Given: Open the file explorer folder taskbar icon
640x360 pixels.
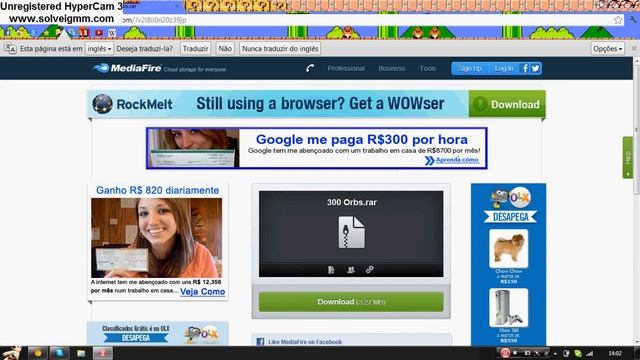Looking at the screenshot, I should (81, 353).
